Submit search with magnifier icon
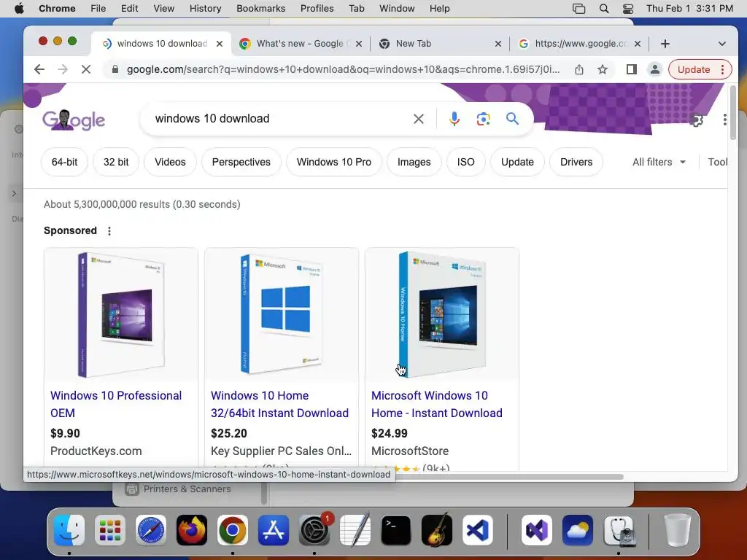 coord(512,119)
